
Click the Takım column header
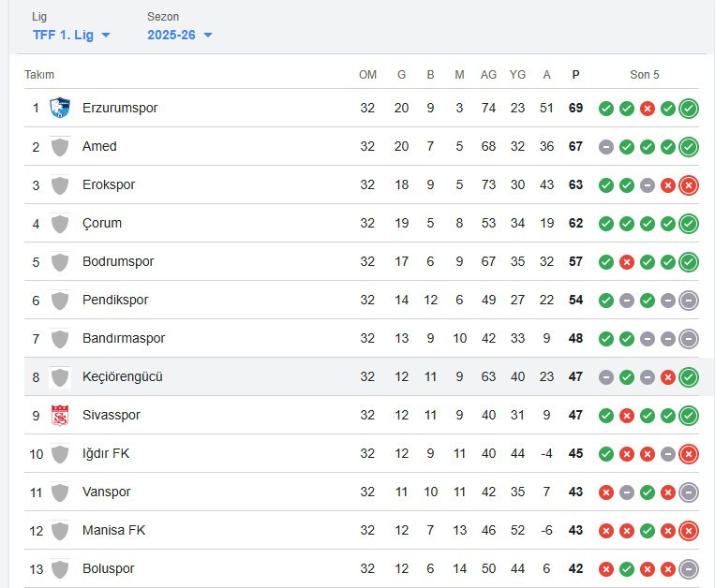(39, 75)
